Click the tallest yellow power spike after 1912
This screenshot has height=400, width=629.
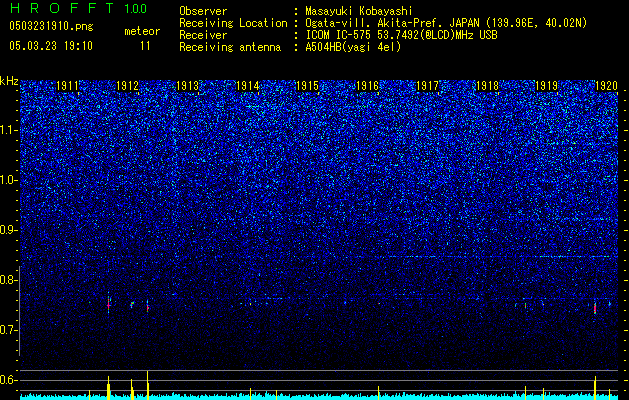148,385
